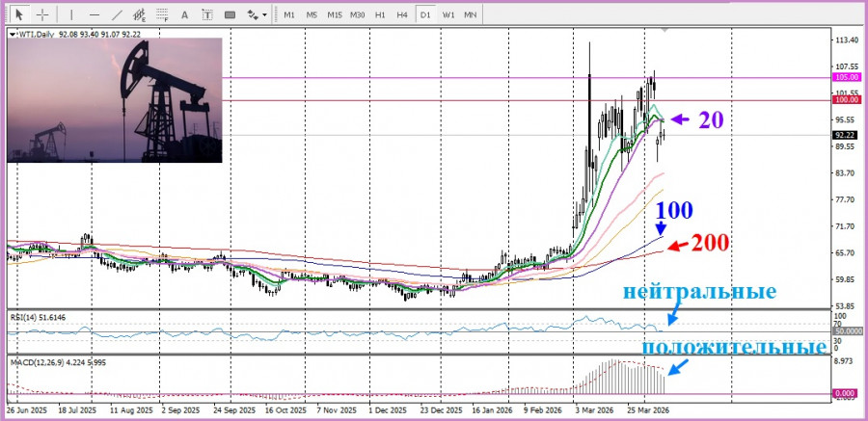Choose the trendline drawing tool
Image resolution: width=868 pixels, height=421 pixels.
point(117,14)
